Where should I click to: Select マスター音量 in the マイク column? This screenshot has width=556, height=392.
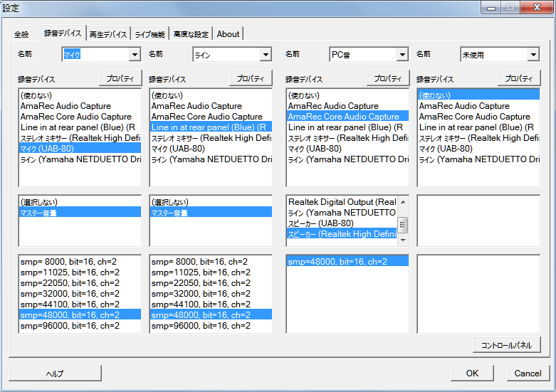(80, 213)
